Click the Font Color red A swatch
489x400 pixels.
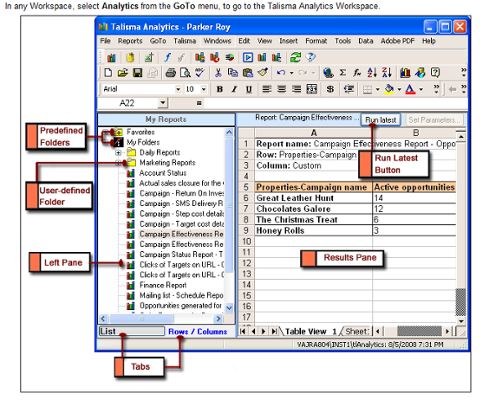click(410, 89)
